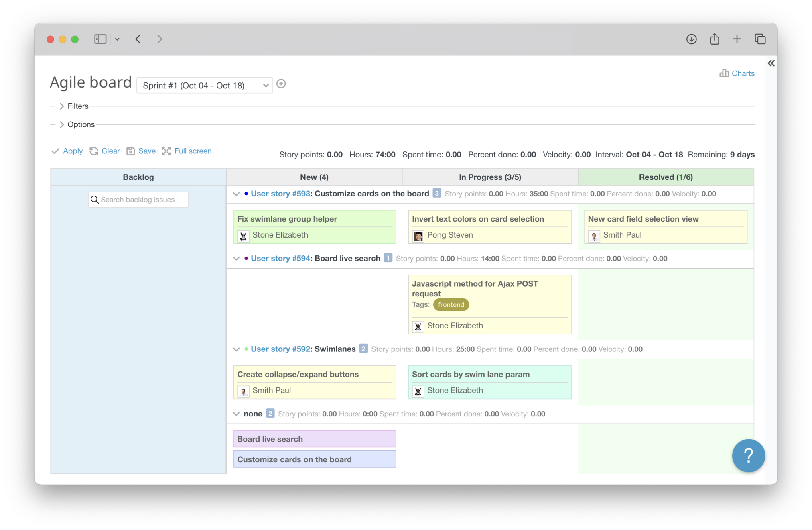Open User story #594 link
The image size is (812, 530).
280,258
